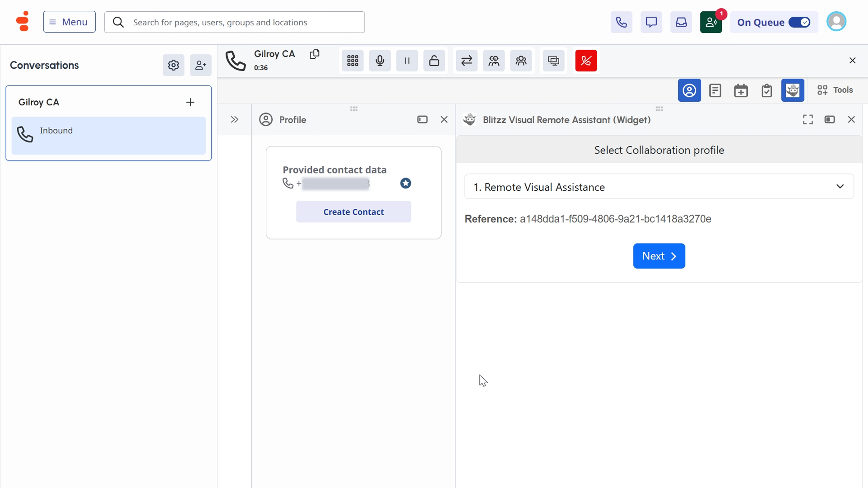Click the search pages and users field
868x488 pixels.
tap(244, 22)
